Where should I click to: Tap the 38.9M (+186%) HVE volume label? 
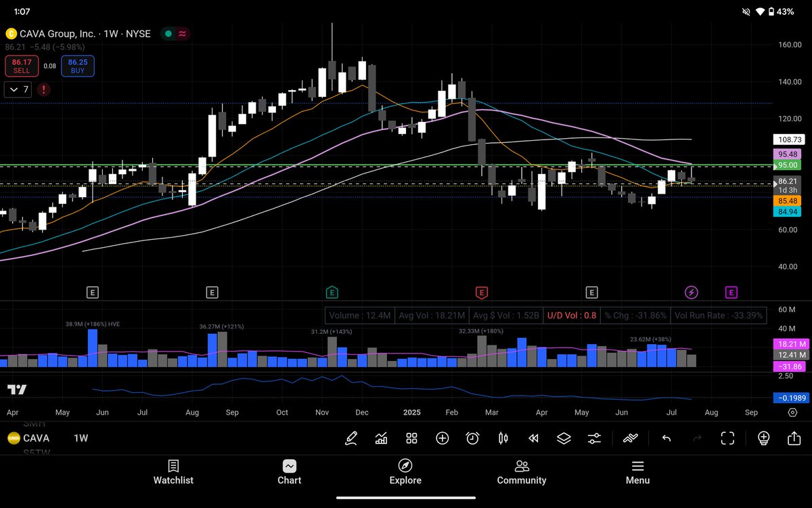[x=92, y=324]
